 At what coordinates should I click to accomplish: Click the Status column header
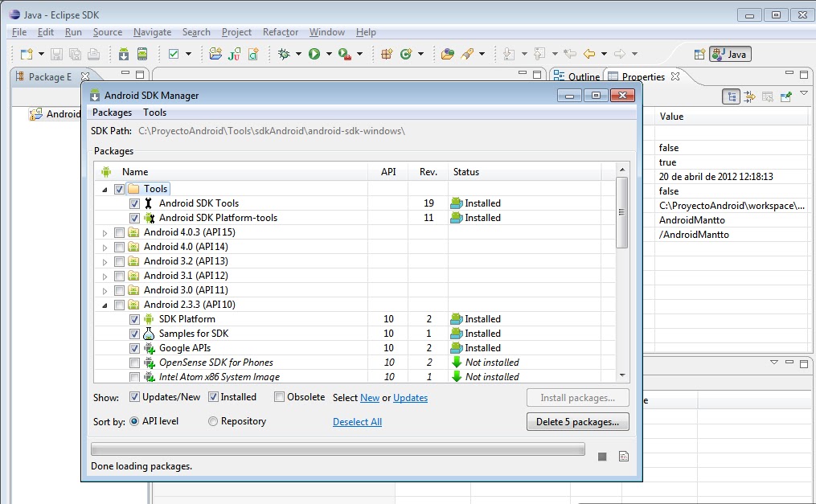(524, 172)
